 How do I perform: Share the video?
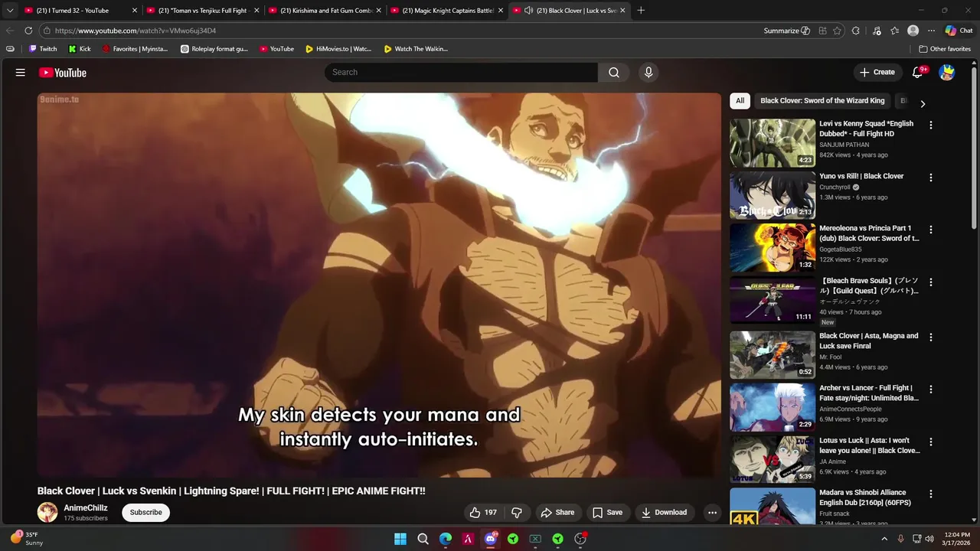[x=557, y=513]
